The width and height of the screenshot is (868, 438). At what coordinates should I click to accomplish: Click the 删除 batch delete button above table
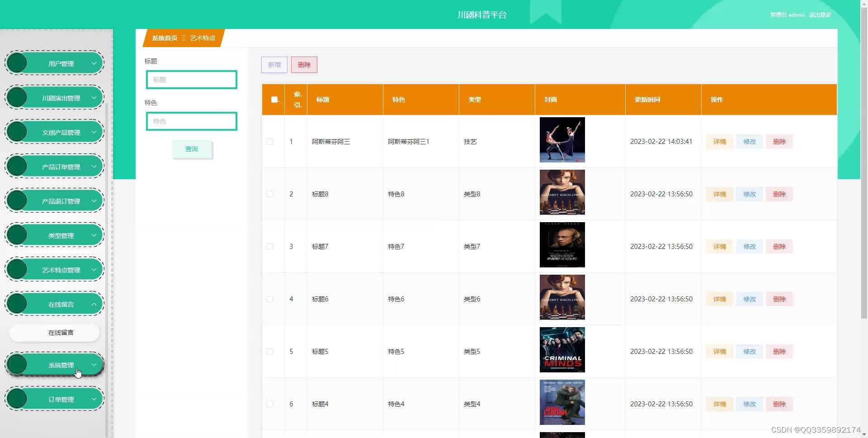click(304, 65)
